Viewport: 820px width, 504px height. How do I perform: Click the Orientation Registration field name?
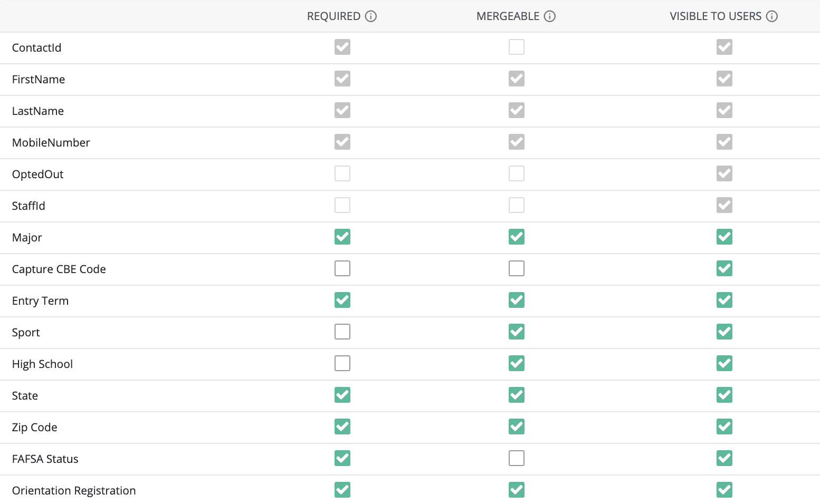[x=74, y=490]
